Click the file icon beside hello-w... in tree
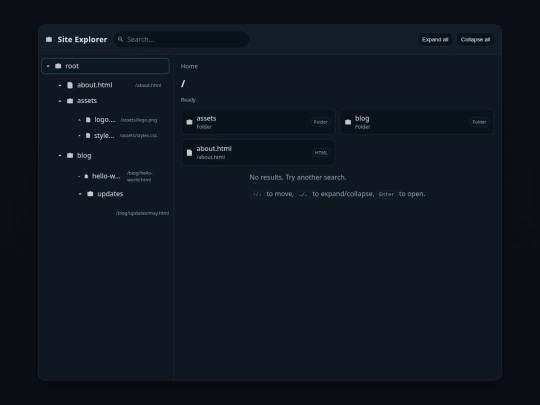This screenshot has width=540, height=405. (86, 176)
